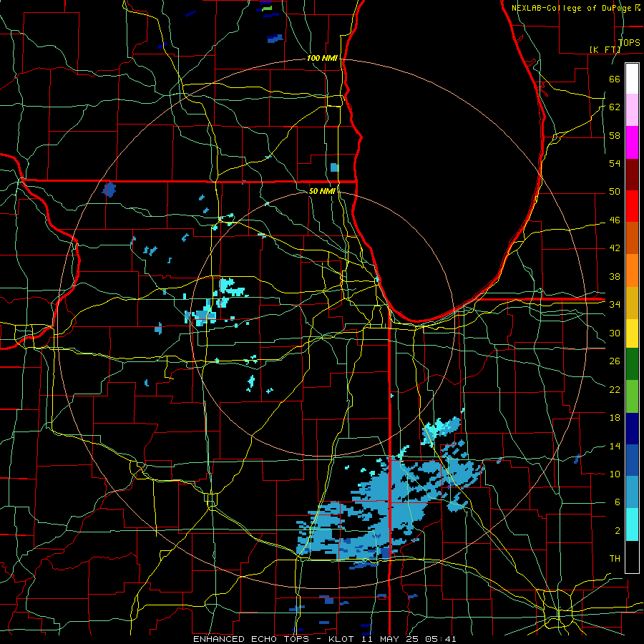
Task: Click the 11 MAY 25 05:41 timestamp
Action: (409, 639)
